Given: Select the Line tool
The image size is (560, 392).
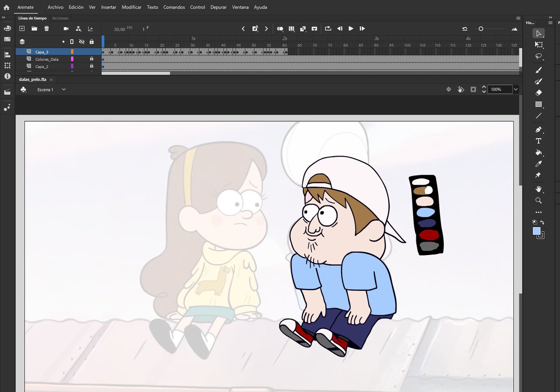Looking at the screenshot, I should (x=539, y=116).
